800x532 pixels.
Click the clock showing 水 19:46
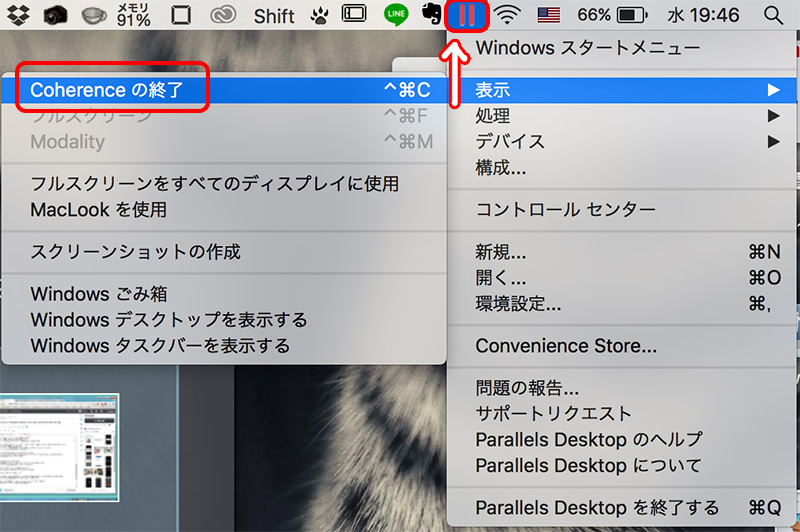703,15
